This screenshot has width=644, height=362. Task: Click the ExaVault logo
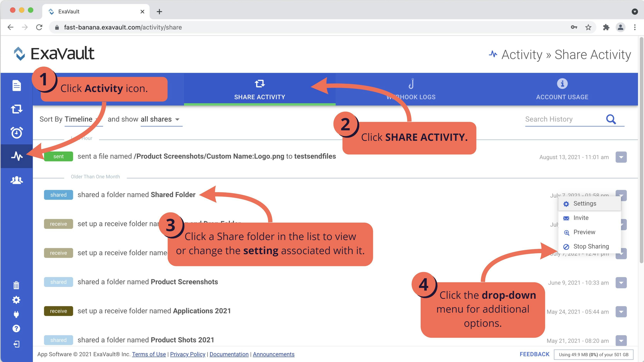click(54, 53)
